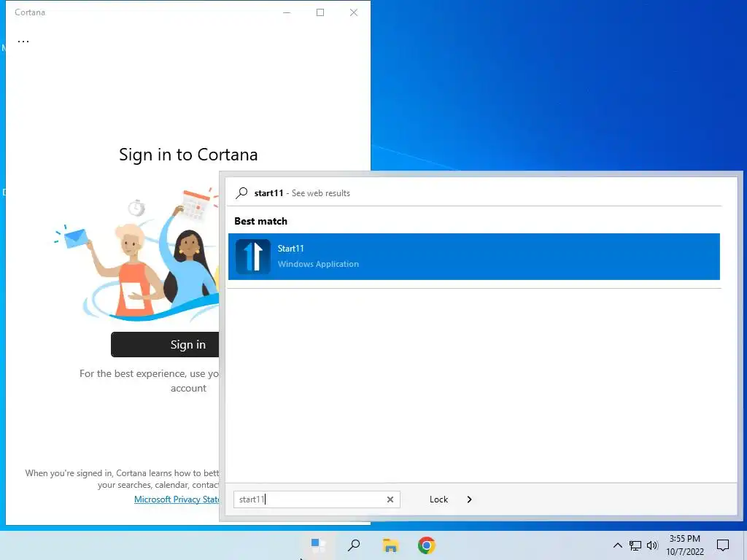This screenshot has height=560, width=747.
Task: Minimize the Cortana window
Action: click(x=287, y=12)
